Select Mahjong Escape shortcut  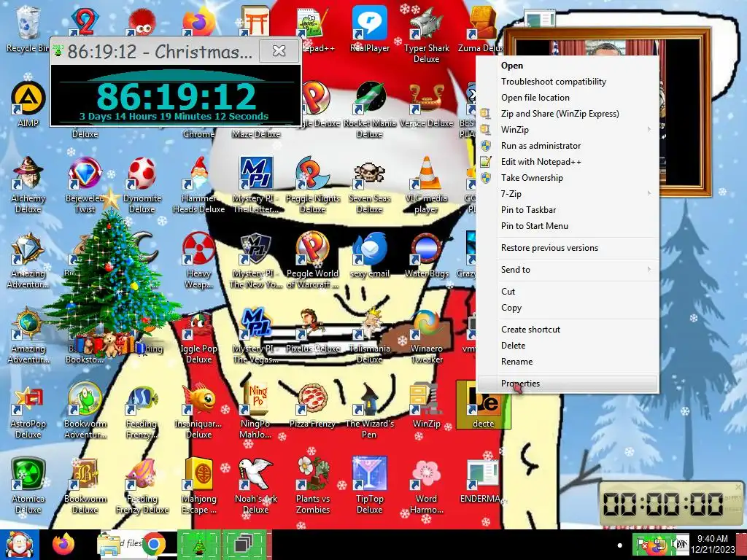[x=198, y=486]
